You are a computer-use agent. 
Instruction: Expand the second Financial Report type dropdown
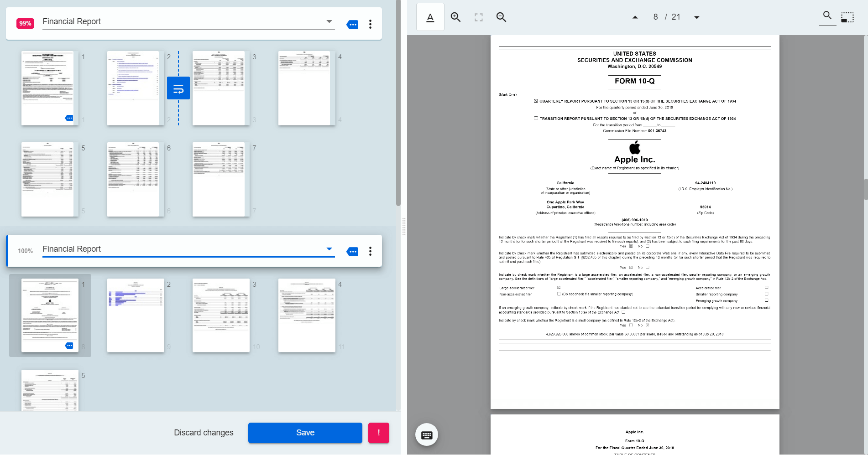[329, 249]
